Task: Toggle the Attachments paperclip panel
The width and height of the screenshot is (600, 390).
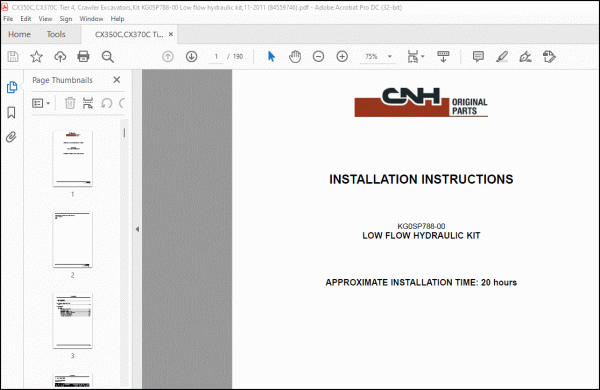Action: [11, 137]
